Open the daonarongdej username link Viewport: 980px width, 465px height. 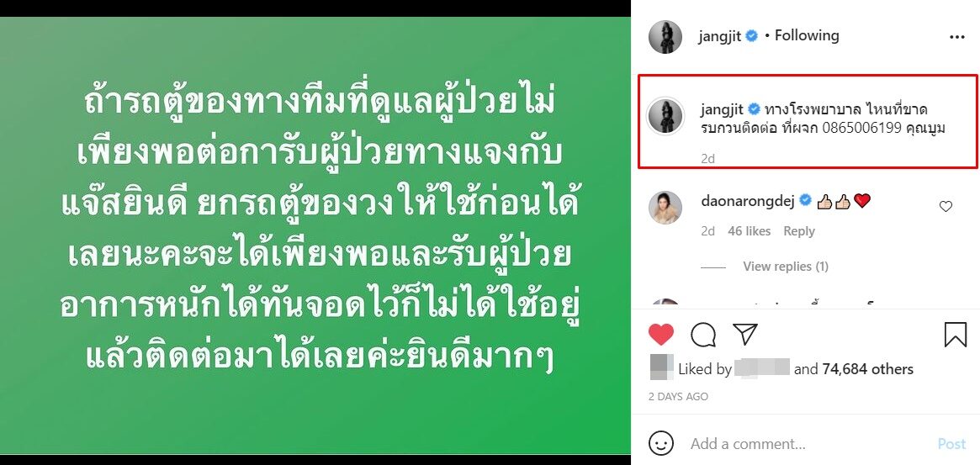click(x=748, y=201)
